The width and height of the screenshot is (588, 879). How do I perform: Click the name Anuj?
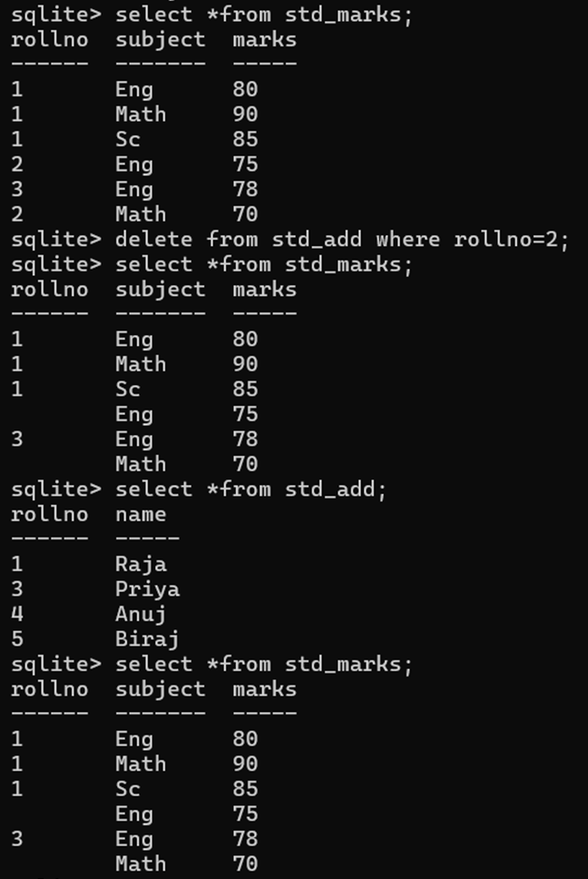[x=141, y=614]
